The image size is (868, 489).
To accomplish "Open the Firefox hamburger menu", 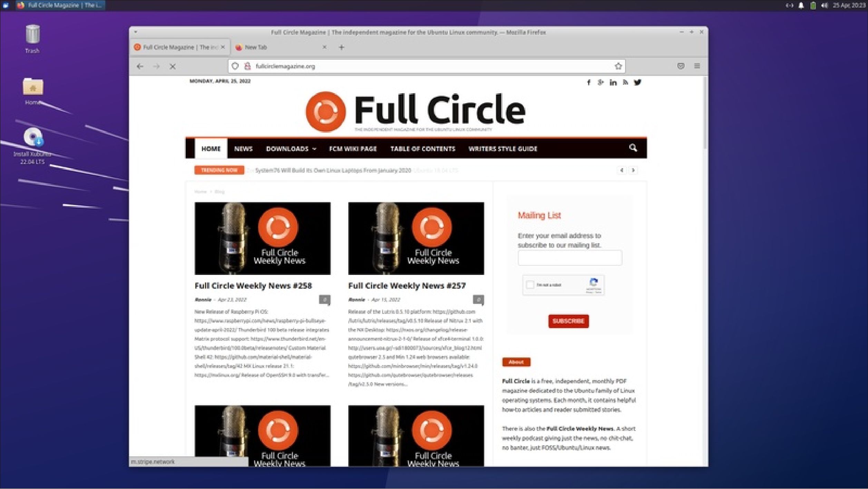I will 697,66.
